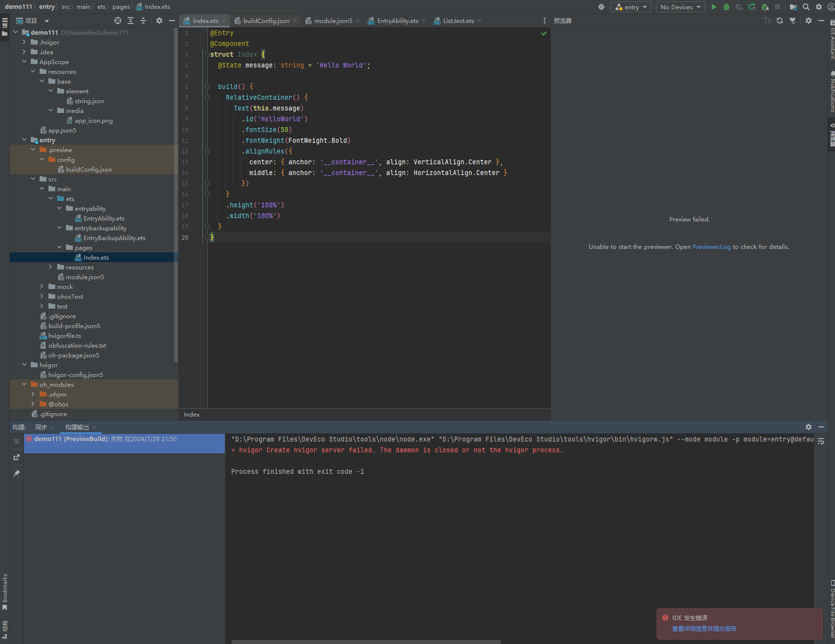Open hvigor-config.json5 in project tree
Viewport: 835px width, 644px height.
point(75,375)
